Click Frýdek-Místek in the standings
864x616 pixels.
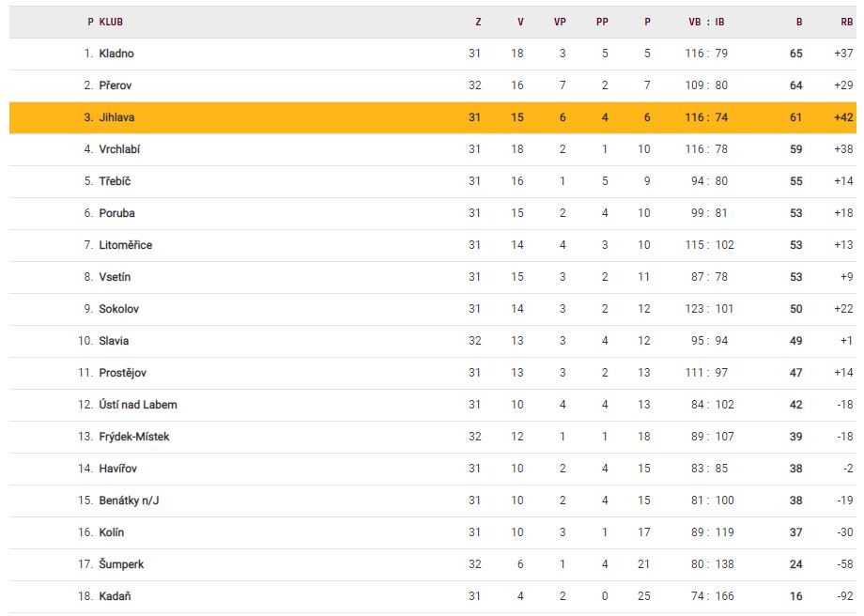(x=133, y=437)
